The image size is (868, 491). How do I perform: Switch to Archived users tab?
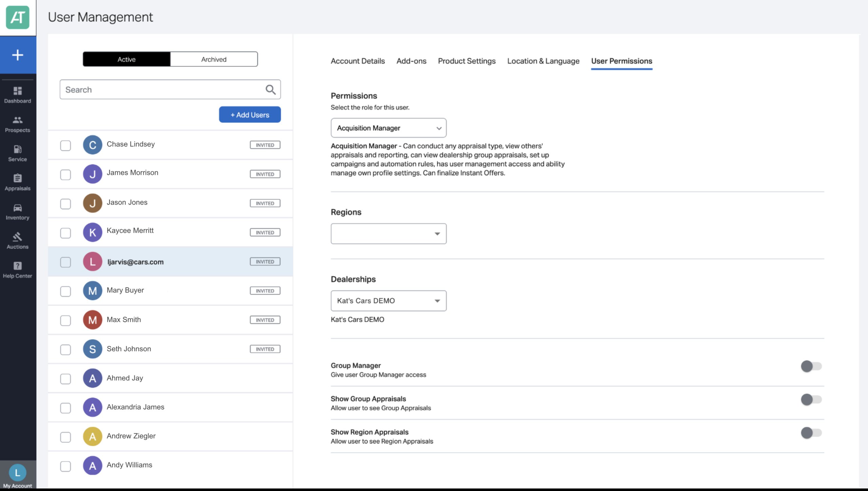[214, 59]
